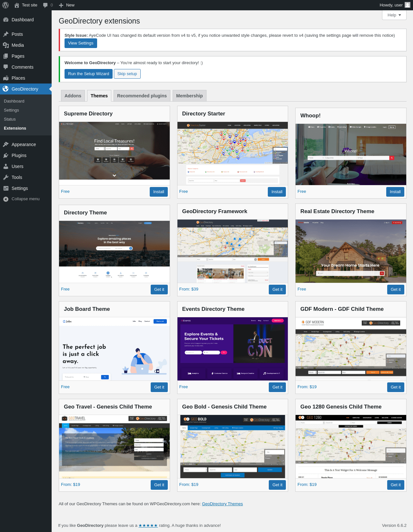This screenshot has height=532, width=413.
Task: Click the View Settings button
Action: click(81, 43)
